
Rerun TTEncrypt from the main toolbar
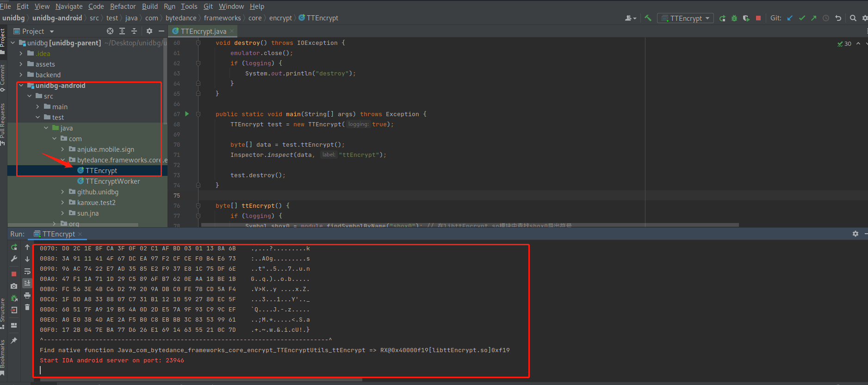(x=722, y=18)
